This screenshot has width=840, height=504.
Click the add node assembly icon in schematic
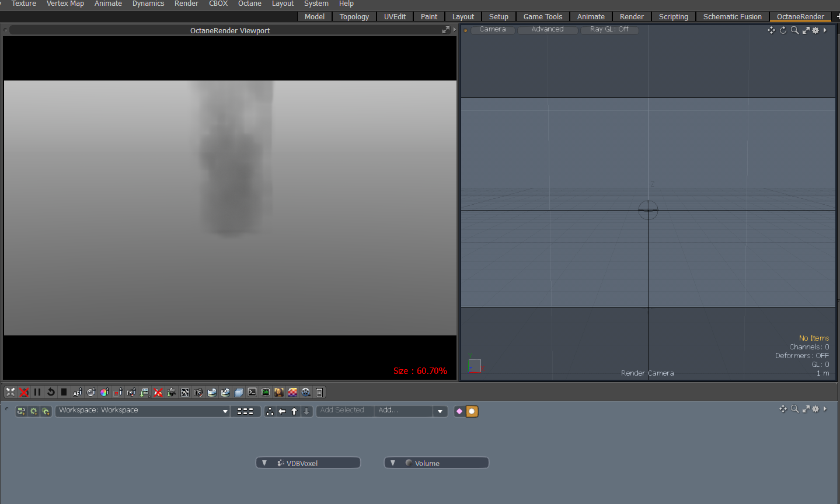click(x=21, y=411)
